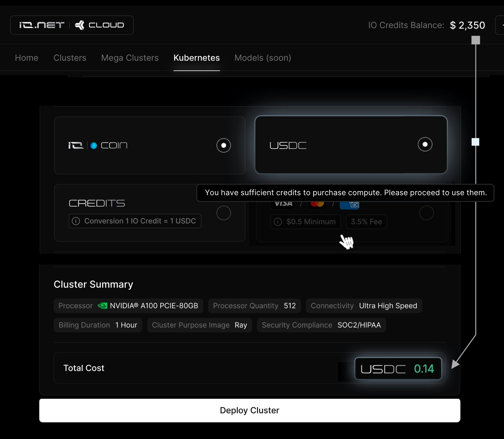Click the blue coin dot icon
This screenshot has height=439, width=504.
[94, 145]
